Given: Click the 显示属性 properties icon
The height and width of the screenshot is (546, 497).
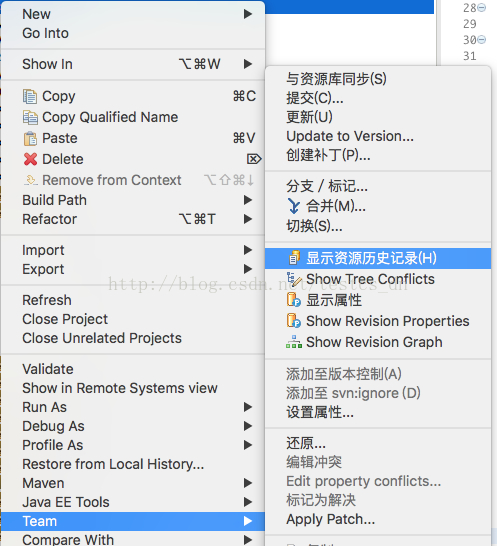Looking at the screenshot, I should pyautogui.click(x=294, y=300).
